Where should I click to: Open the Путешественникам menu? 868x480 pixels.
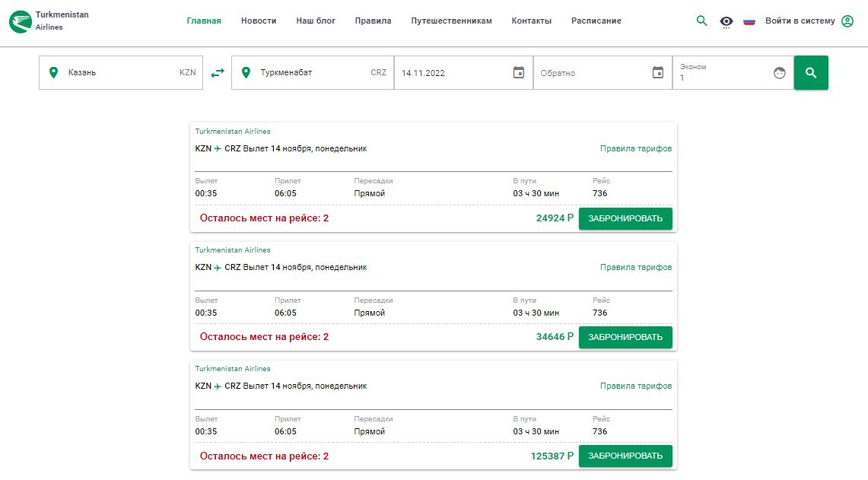tap(451, 21)
